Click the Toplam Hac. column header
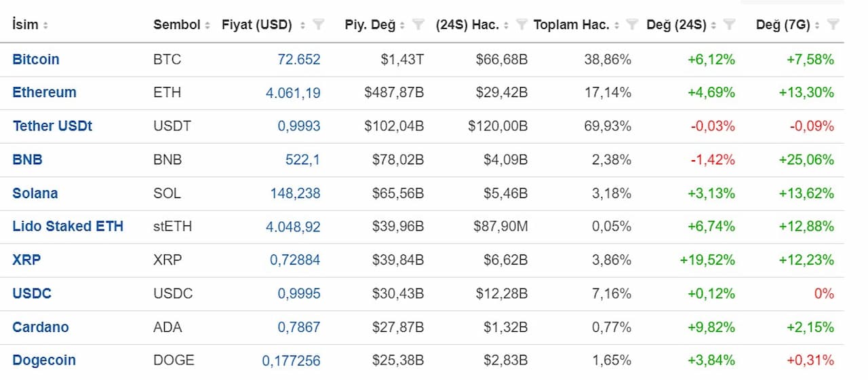Screen dimensions: 868x380 571,25
